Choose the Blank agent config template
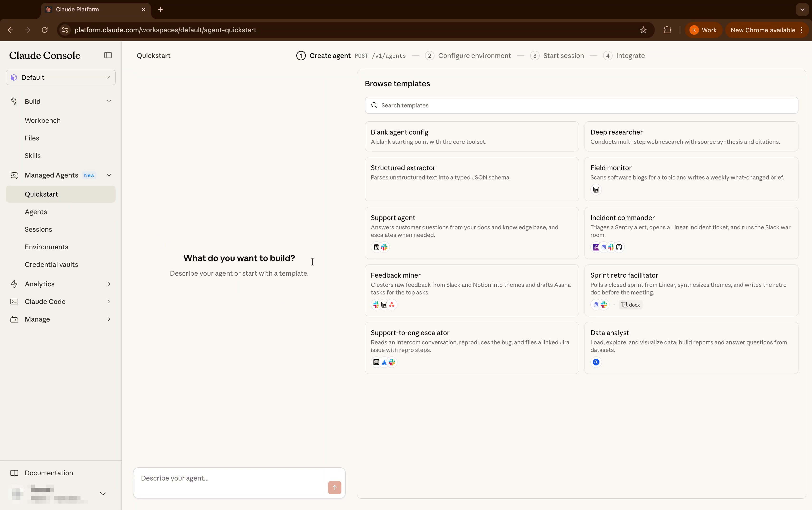The width and height of the screenshot is (812, 510). 472,137
